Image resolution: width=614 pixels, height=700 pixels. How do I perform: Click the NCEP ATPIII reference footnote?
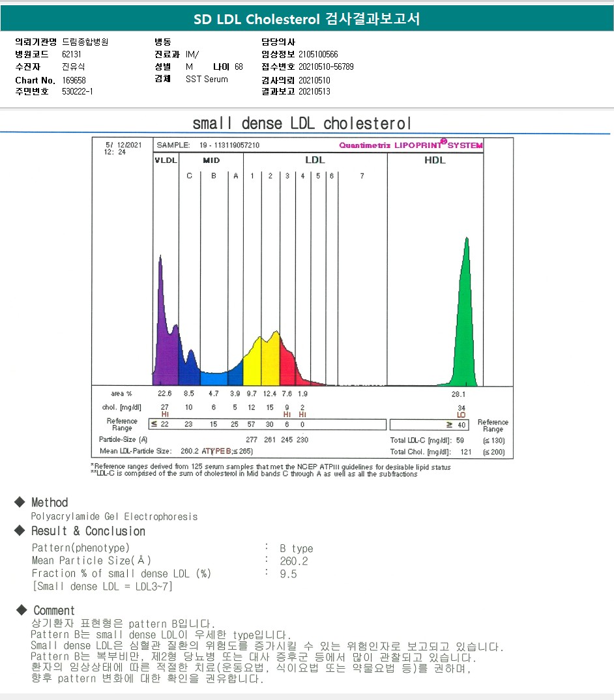pyautogui.click(x=270, y=467)
